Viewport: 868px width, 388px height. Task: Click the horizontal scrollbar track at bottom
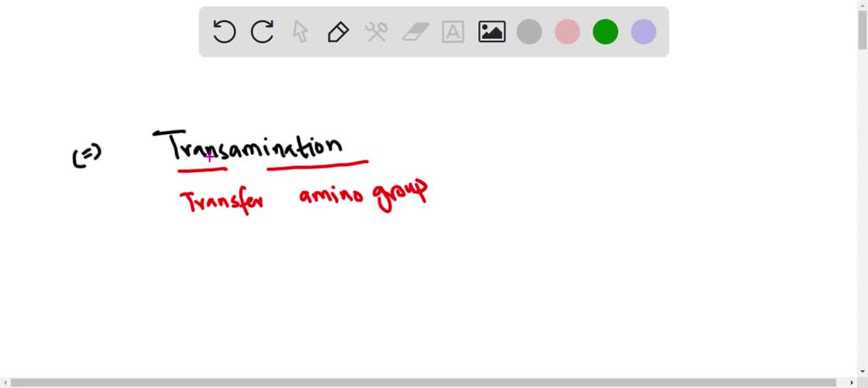point(424,383)
